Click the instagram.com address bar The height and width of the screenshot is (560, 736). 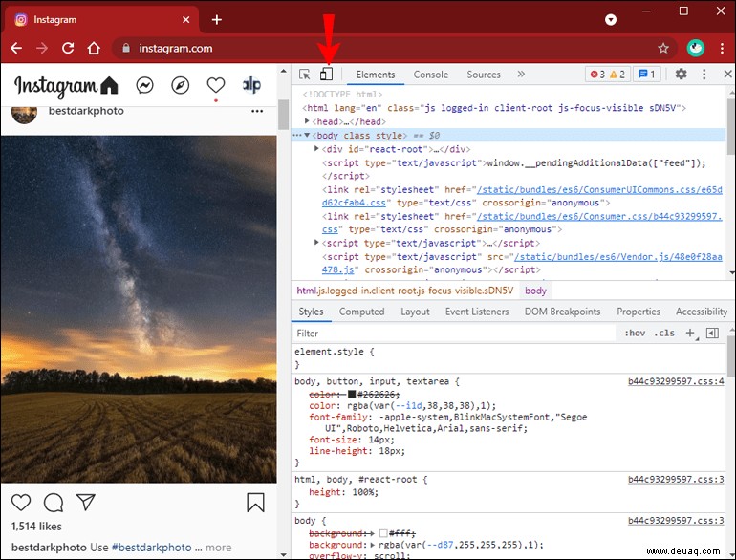point(394,48)
